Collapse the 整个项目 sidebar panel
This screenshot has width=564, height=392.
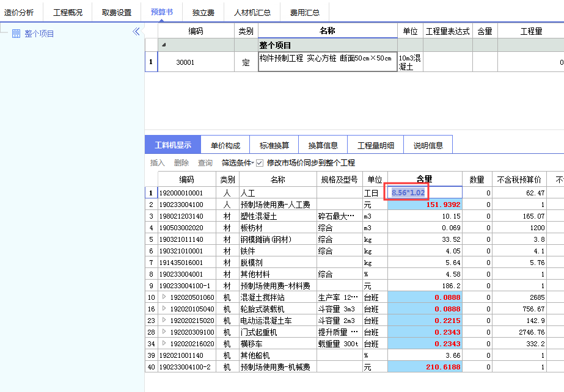[x=136, y=32]
